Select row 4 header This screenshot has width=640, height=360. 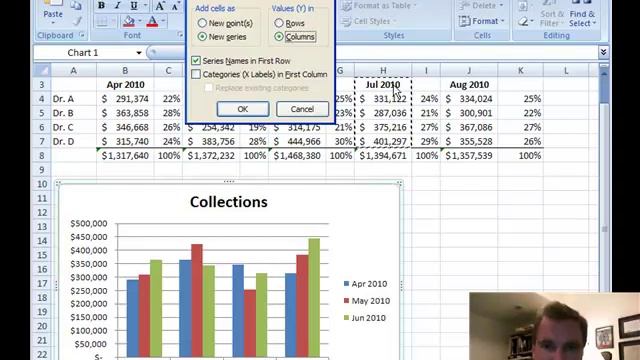coord(42,99)
